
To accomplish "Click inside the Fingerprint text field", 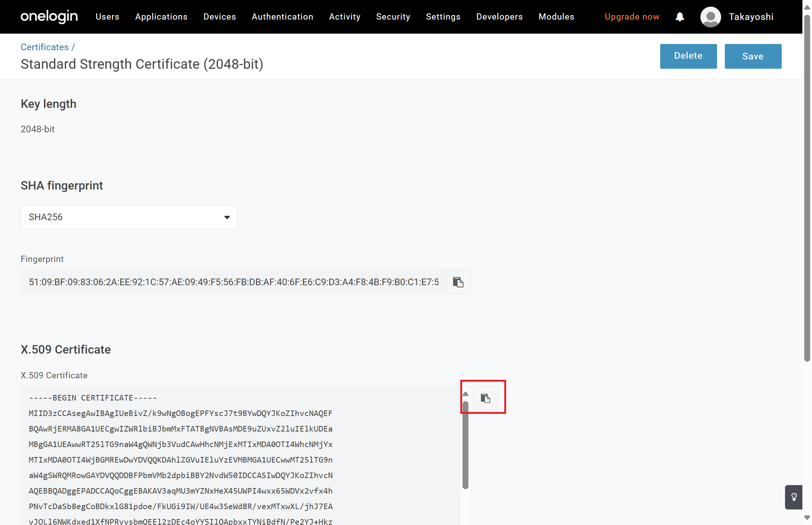I will pos(233,282).
